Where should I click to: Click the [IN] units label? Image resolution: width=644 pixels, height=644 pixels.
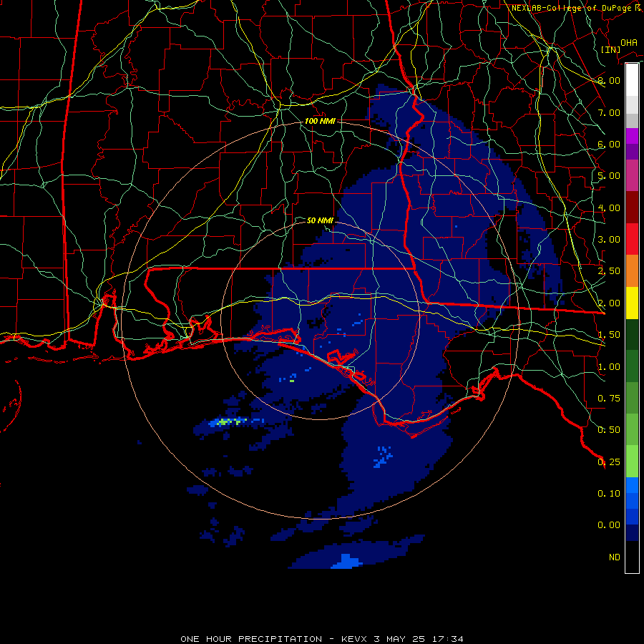610,49
